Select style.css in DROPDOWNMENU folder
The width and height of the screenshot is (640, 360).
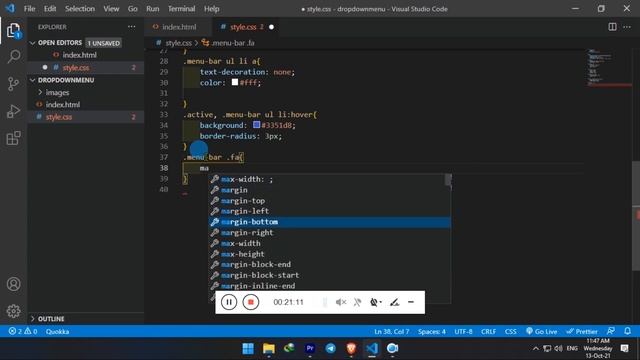point(59,117)
